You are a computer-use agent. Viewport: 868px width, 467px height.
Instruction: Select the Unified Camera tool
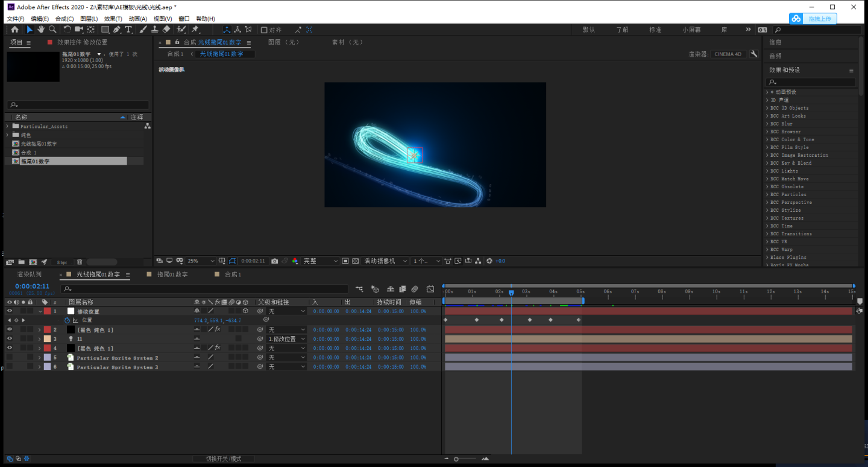[x=79, y=30]
